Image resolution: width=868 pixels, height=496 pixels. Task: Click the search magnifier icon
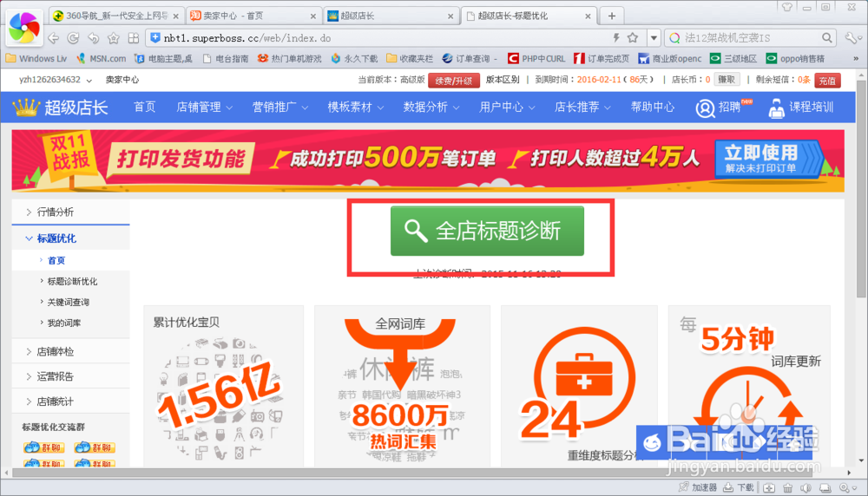coord(826,37)
